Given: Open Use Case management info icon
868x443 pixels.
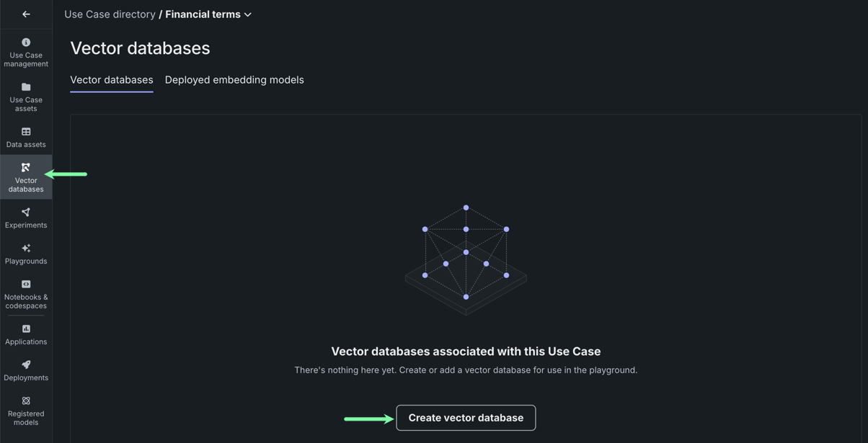Looking at the screenshot, I should pyautogui.click(x=26, y=42).
